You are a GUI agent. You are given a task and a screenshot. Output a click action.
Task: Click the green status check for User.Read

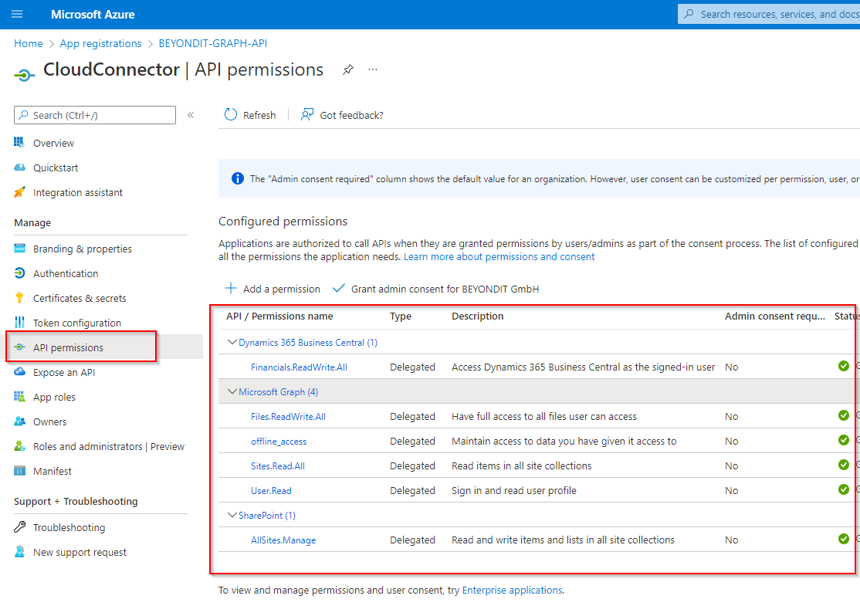tap(844, 490)
